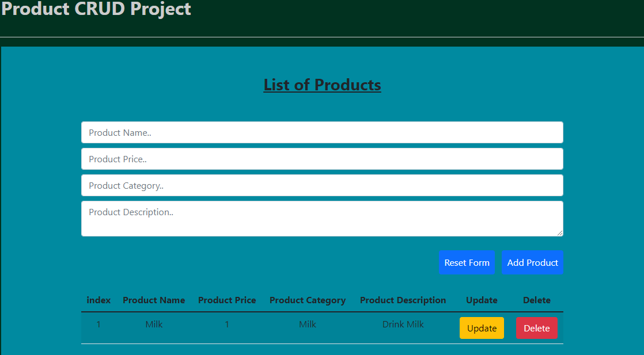Screen dimensions: 644x355
Task: Select the "Product Name" column header
Action: tap(154, 300)
